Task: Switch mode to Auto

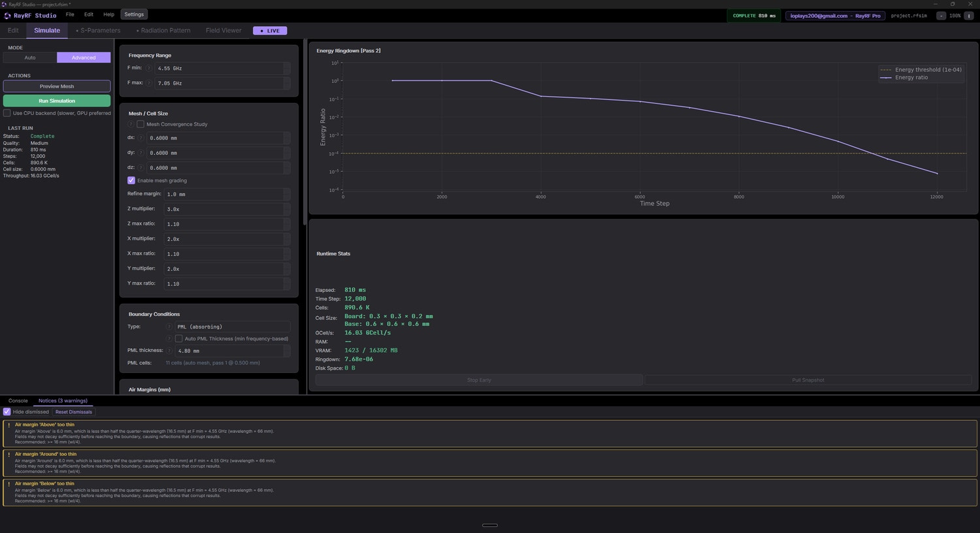Action: [30, 57]
